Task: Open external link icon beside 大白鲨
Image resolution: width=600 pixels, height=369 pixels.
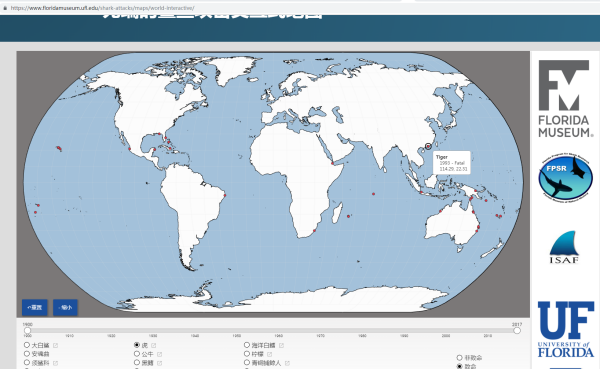Action: 55,345
